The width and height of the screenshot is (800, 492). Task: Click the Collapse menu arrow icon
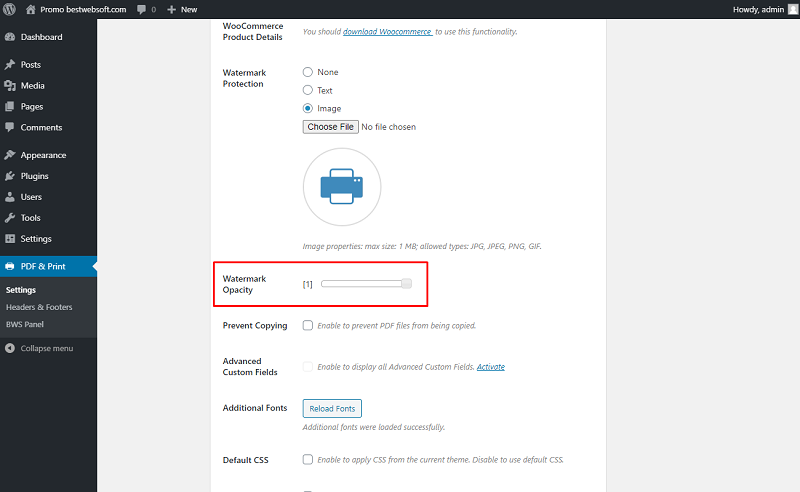[x=10, y=348]
